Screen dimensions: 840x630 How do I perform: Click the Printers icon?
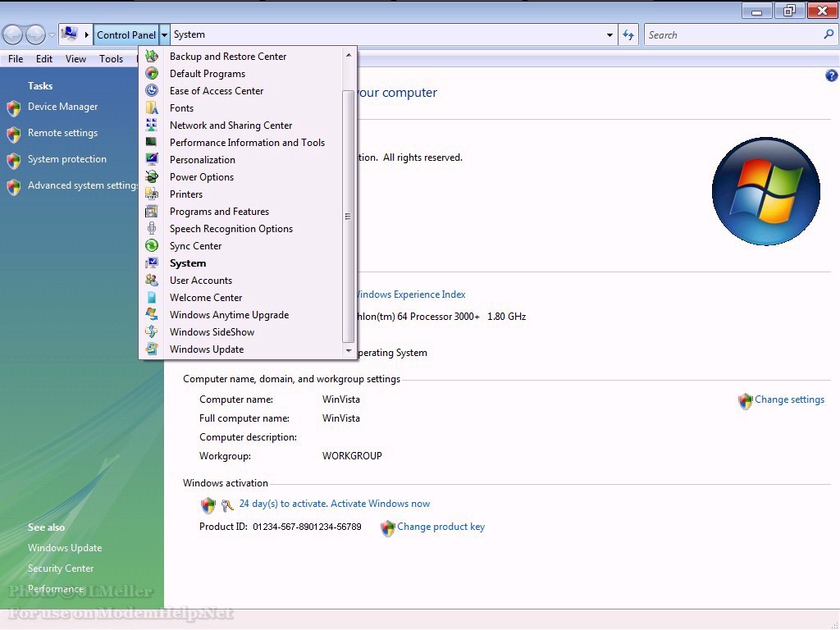click(x=152, y=194)
